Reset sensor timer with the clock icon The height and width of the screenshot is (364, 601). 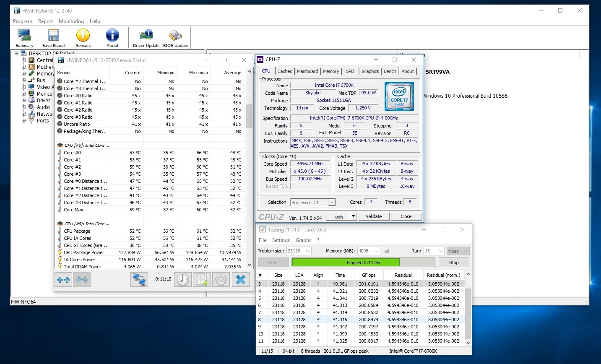(x=183, y=279)
